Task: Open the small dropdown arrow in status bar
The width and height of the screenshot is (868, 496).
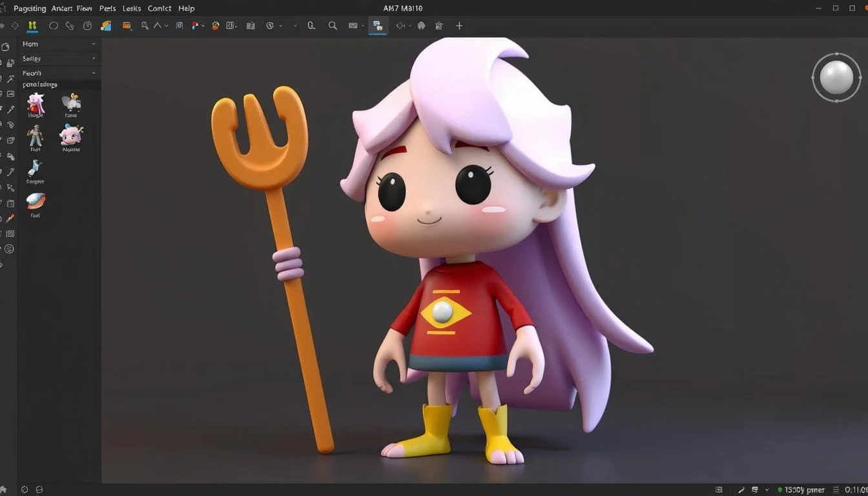Action: click(767, 490)
